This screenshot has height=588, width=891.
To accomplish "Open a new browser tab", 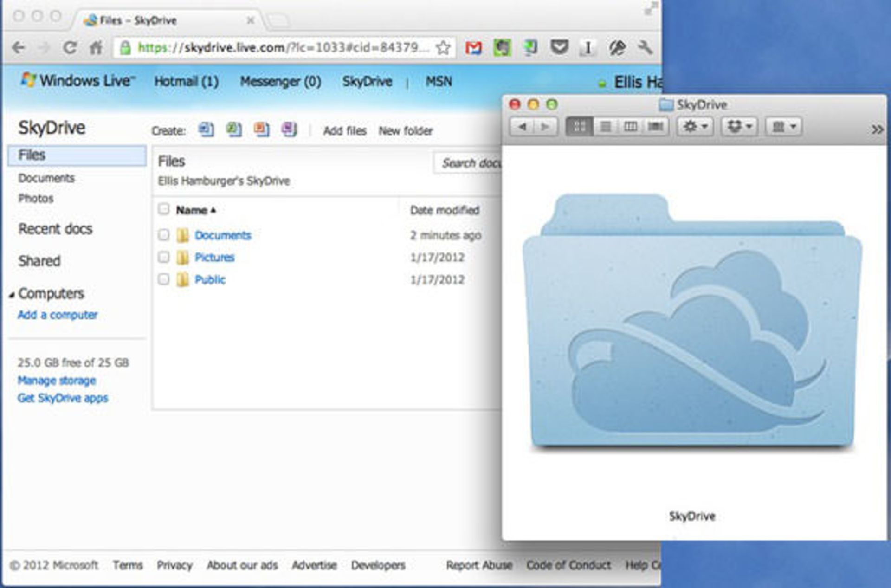I will coord(278,20).
